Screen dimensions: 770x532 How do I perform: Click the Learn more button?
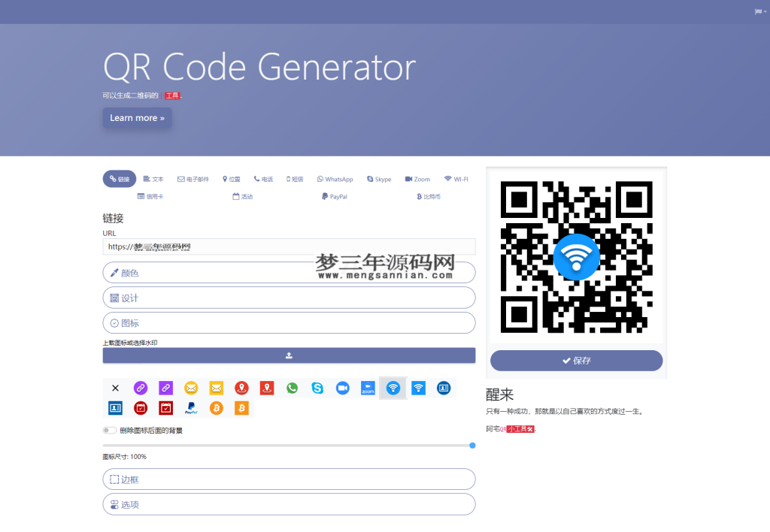137,118
